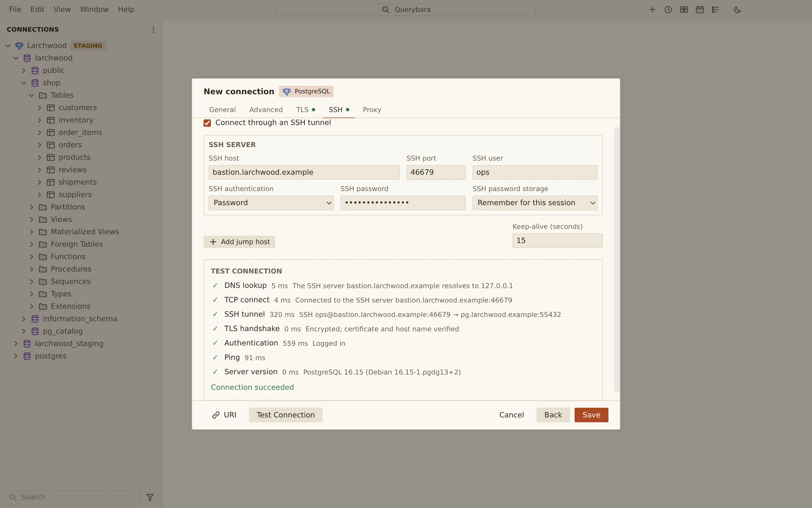
Task: Expand the order_items table
Action: (39, 133)
